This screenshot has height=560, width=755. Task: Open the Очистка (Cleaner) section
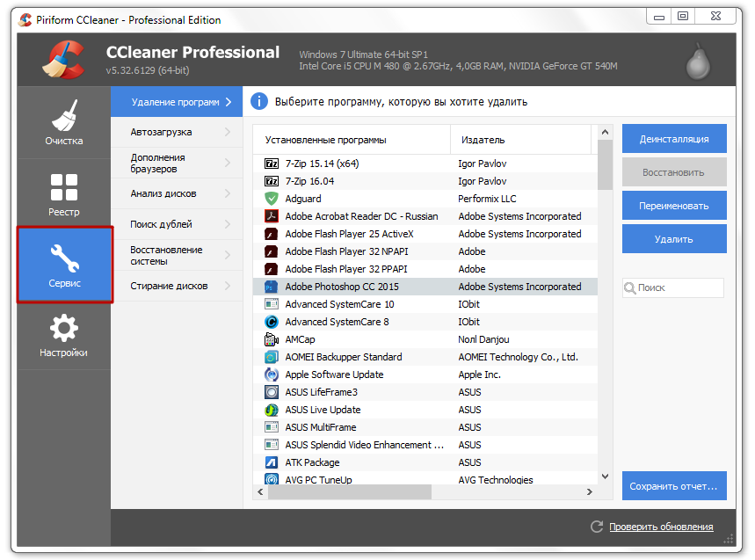point(64,122)
